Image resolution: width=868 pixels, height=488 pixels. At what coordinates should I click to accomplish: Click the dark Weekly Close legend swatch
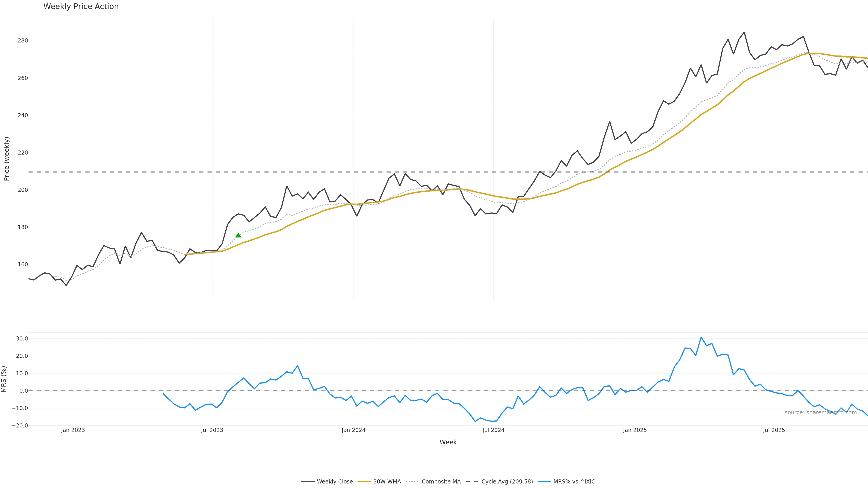coord(308,482)
